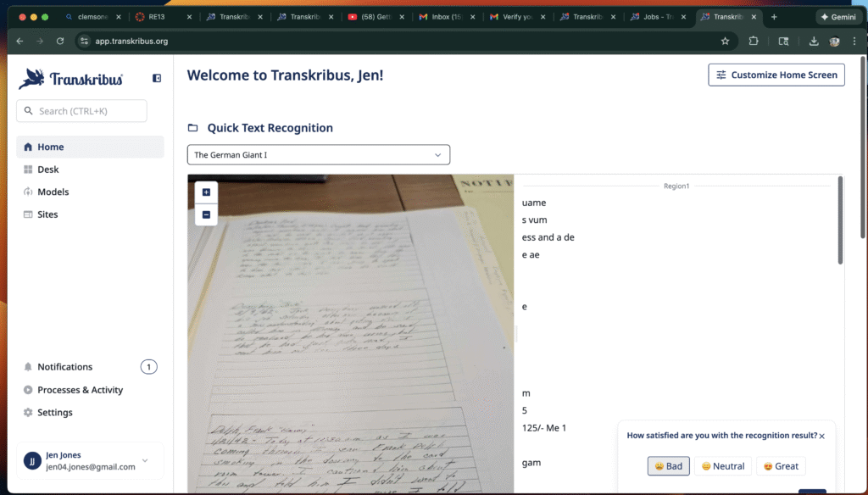Click the Transkribus logo
868x495 pixels.
71,79
